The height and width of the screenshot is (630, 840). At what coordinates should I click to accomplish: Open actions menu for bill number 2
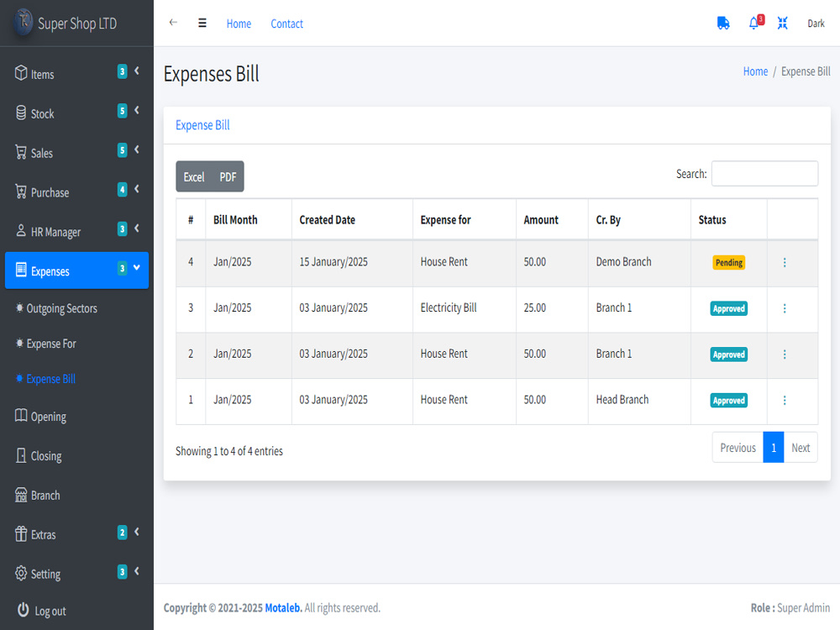coord(785,354)
